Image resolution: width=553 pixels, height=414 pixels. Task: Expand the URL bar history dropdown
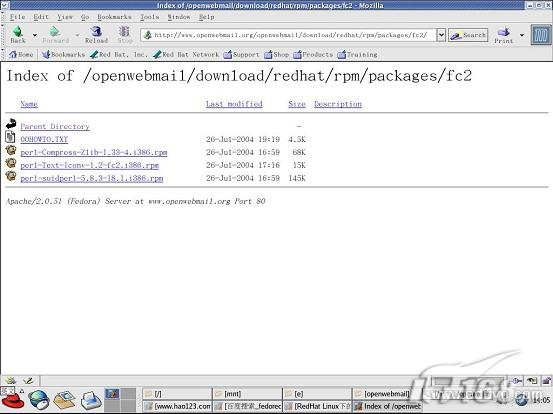(441, 35)
